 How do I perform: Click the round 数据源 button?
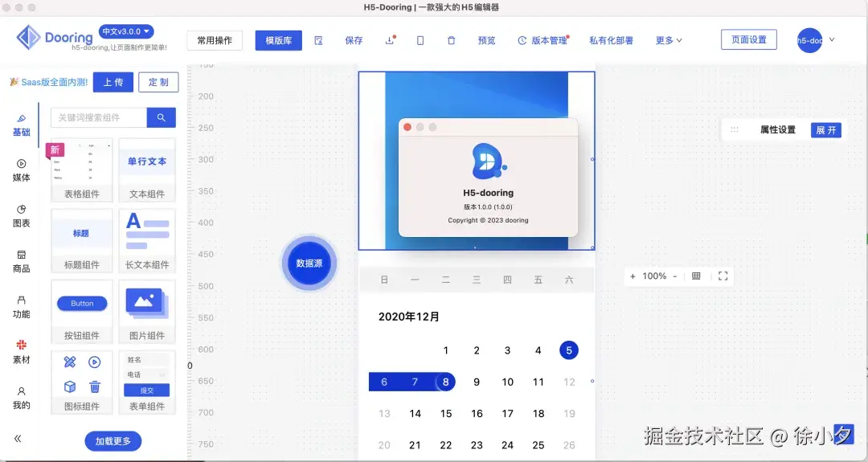(309, 264)
